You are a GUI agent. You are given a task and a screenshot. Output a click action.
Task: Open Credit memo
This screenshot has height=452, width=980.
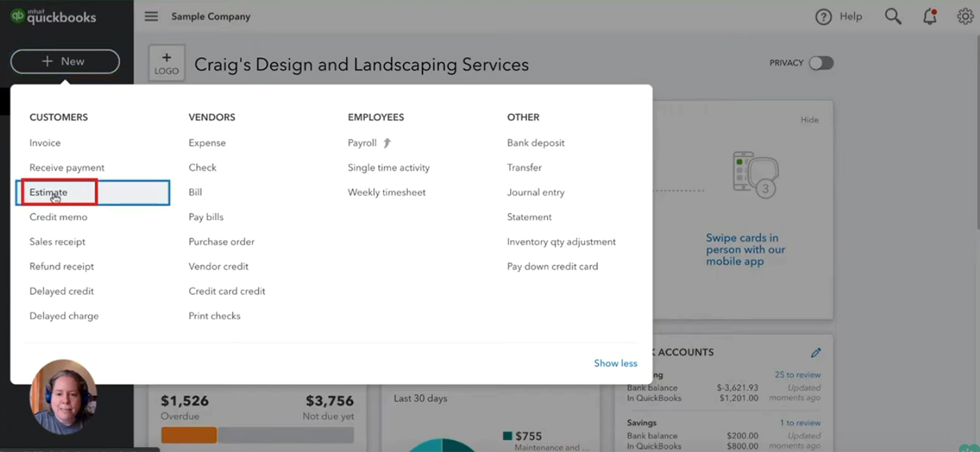[x=58, y=217]
